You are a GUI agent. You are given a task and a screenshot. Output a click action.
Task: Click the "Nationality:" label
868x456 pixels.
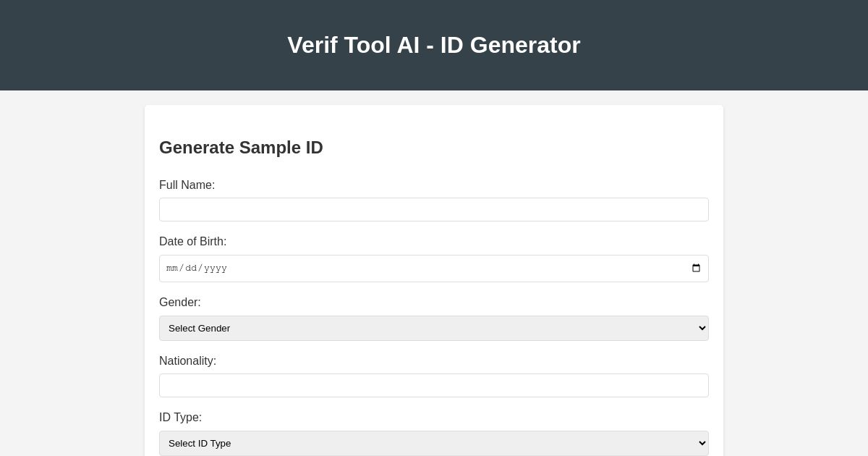coord(187,361)
